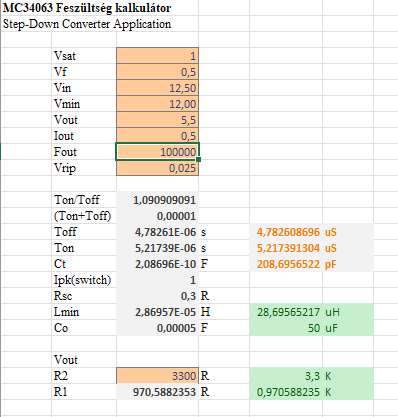The image size is (398, 417).
Task: Click the Toff value 4,78261E-06
Action: (x=157, y=232)
